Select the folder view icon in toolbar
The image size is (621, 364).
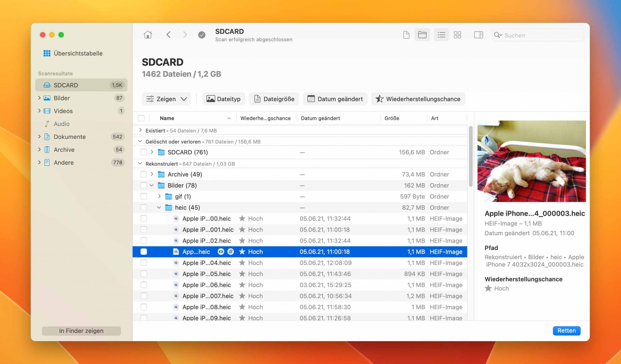[422, 35]
